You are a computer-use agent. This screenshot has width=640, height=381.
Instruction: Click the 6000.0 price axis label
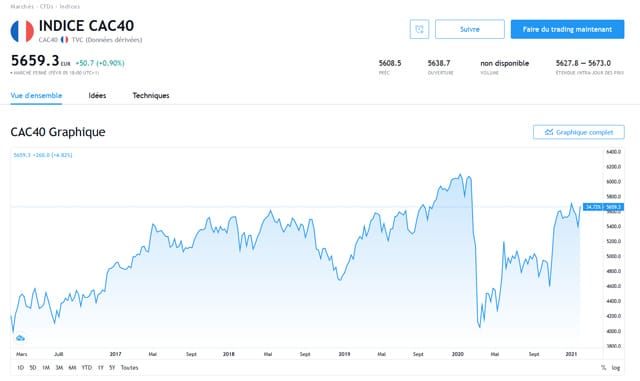click(x=613, y=182)
